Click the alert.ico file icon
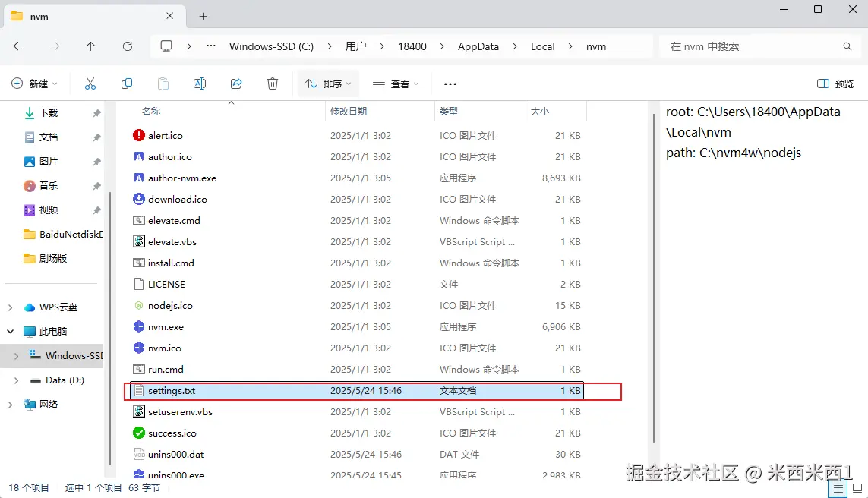 pos(139,135)
